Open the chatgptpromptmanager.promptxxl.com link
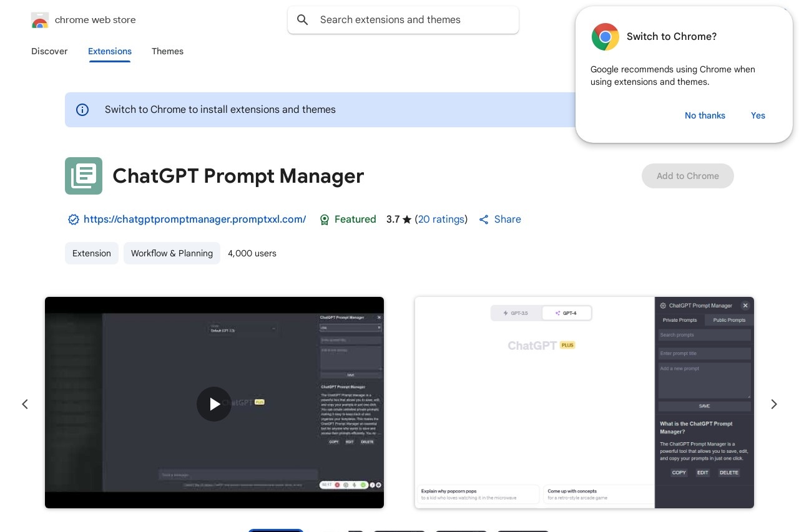The height and width of the screenshot is (532, 799). coord(195,220)
